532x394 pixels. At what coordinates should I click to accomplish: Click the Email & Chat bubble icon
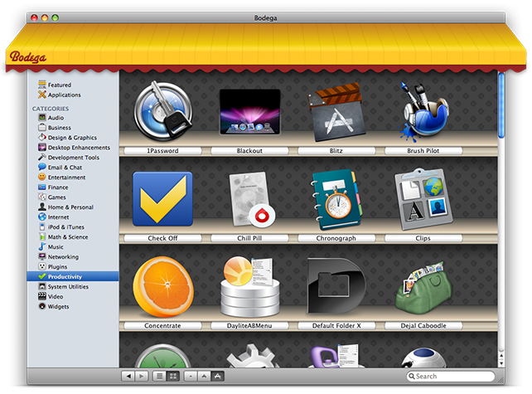[x=42, y=167]
